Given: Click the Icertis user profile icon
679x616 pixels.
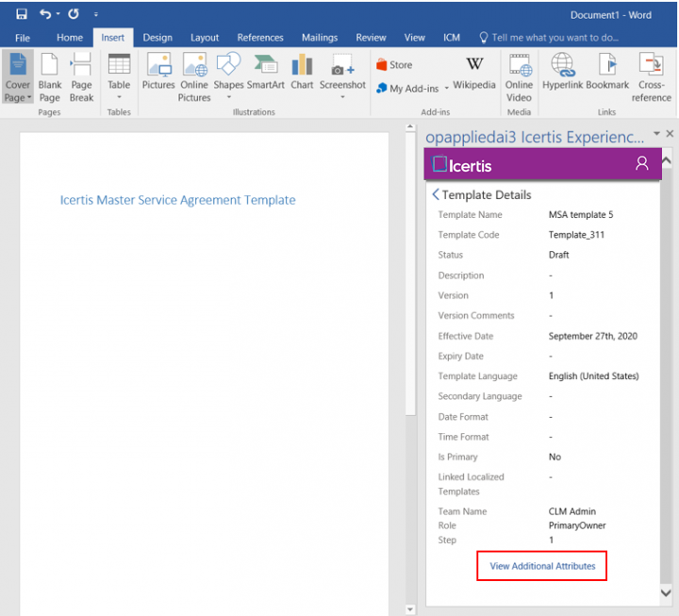Looking at the screenshot, I should coord(642,164).
